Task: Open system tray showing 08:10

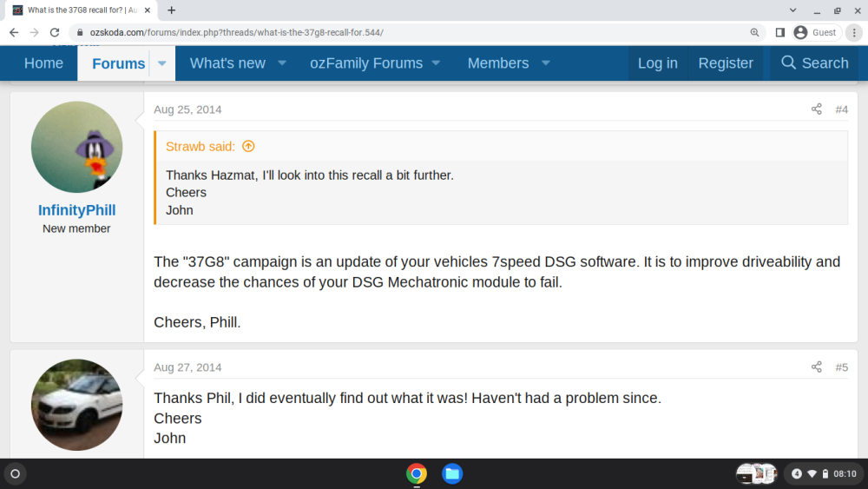Action: [x=823, y=473]
